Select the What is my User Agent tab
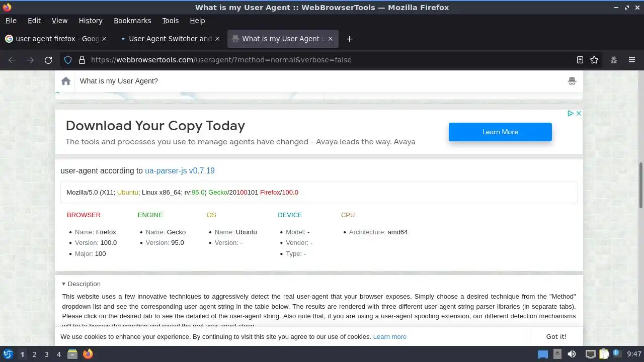Screen dimensions: 644x362 click(x=283, y=39)
